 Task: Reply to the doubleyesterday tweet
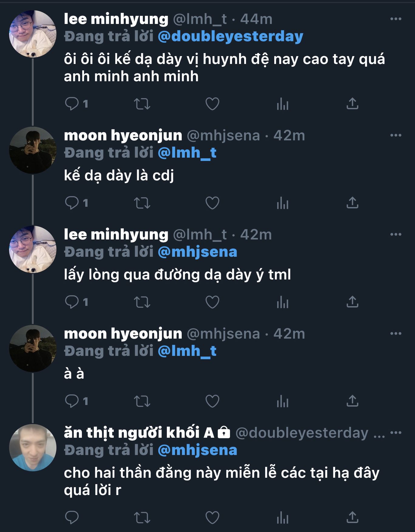point(72,517)
